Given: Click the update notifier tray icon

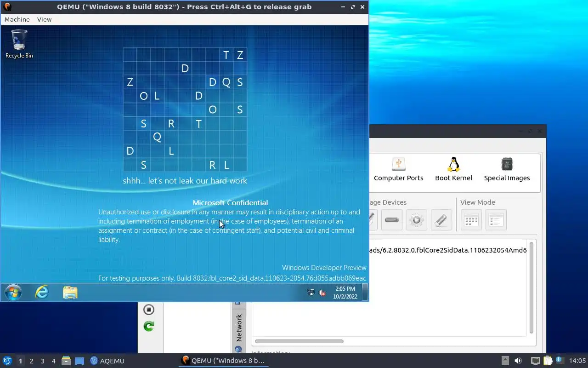Looking at the screenshot, I should (559, 360).
